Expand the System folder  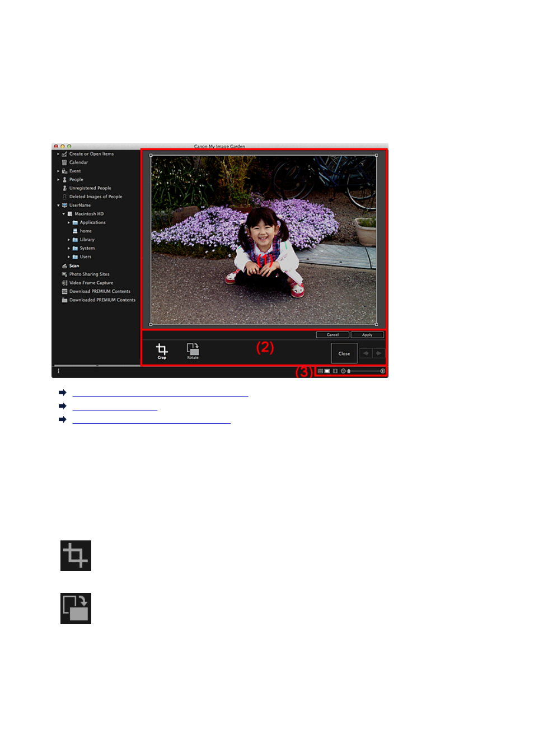69,249
